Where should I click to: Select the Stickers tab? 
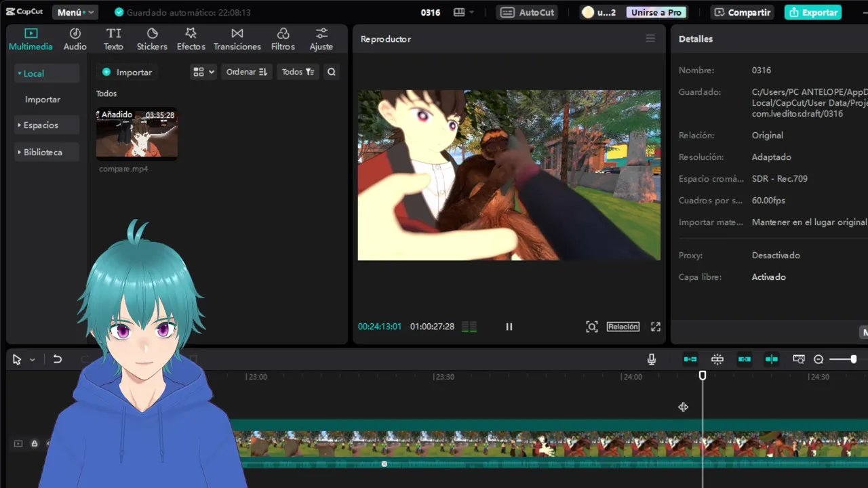click(x=152, y=39)
